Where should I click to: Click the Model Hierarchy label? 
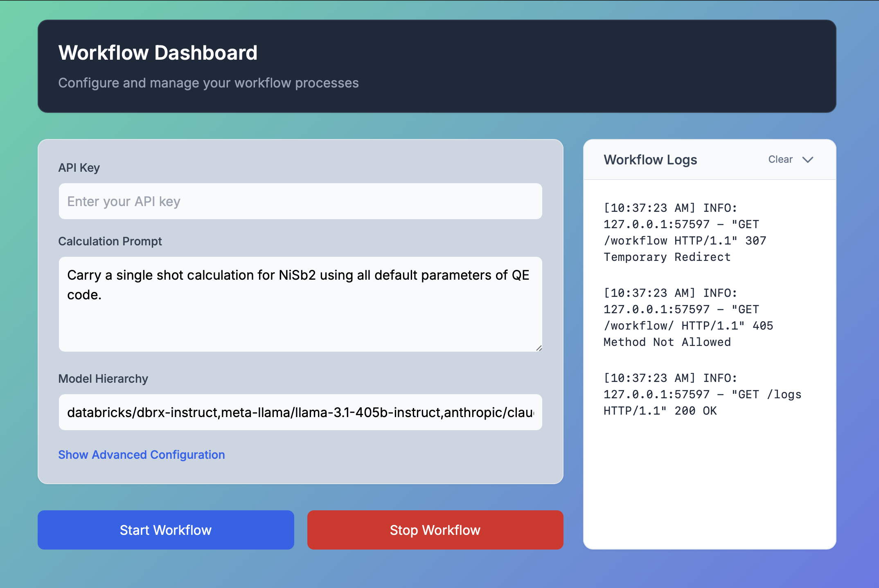tap(103, 379)
